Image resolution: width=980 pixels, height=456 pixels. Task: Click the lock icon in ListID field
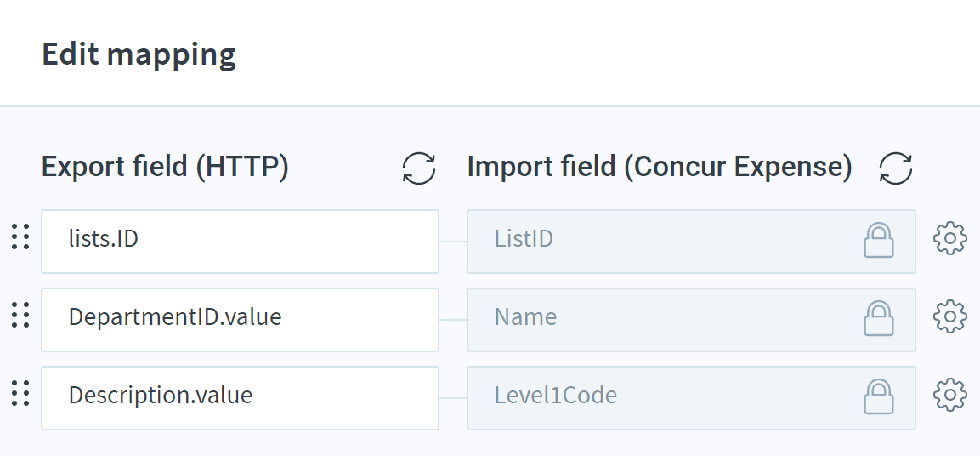[879, 240]
